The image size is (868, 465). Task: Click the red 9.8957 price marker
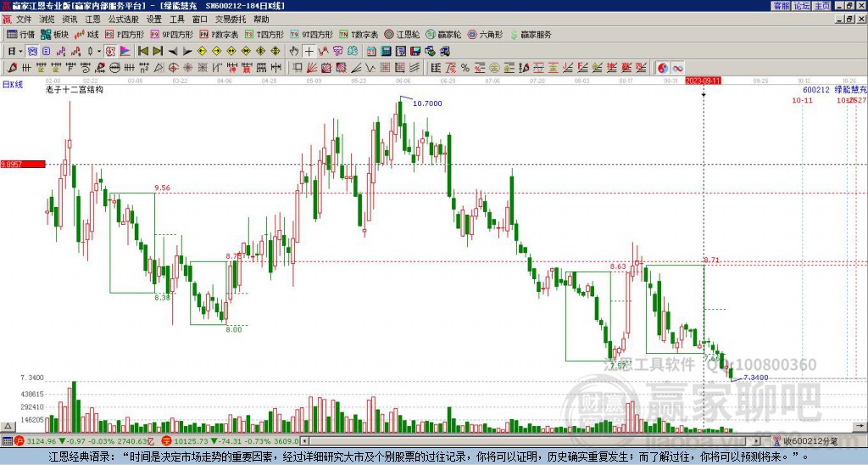click(x=23, y=165)
